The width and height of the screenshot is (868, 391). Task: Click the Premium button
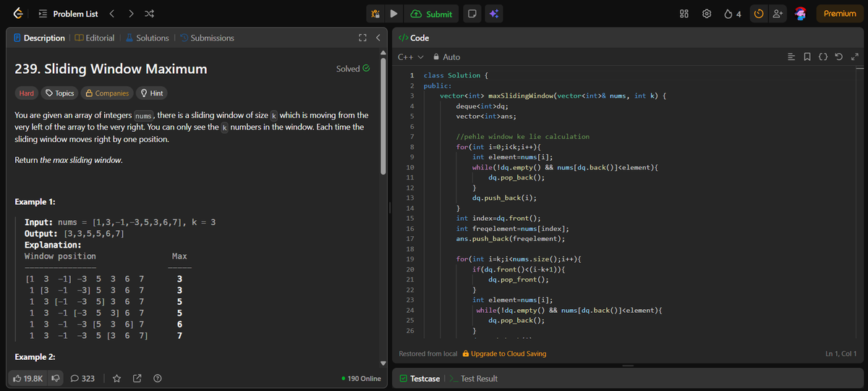tap(840, 14)
